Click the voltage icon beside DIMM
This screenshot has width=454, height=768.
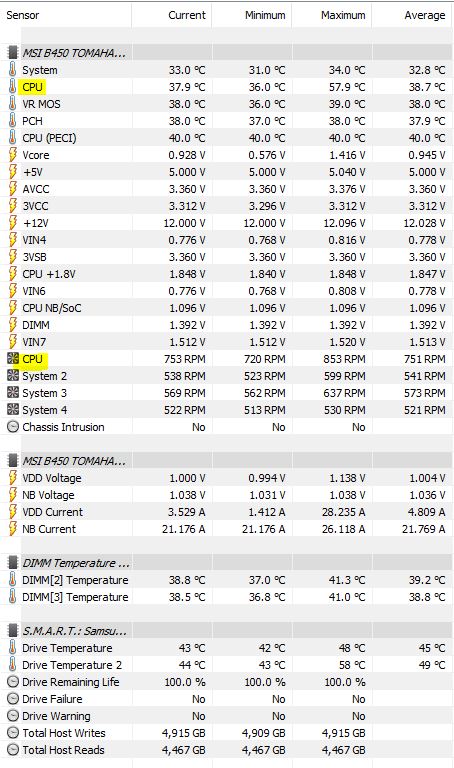click(x=13, y=325)
